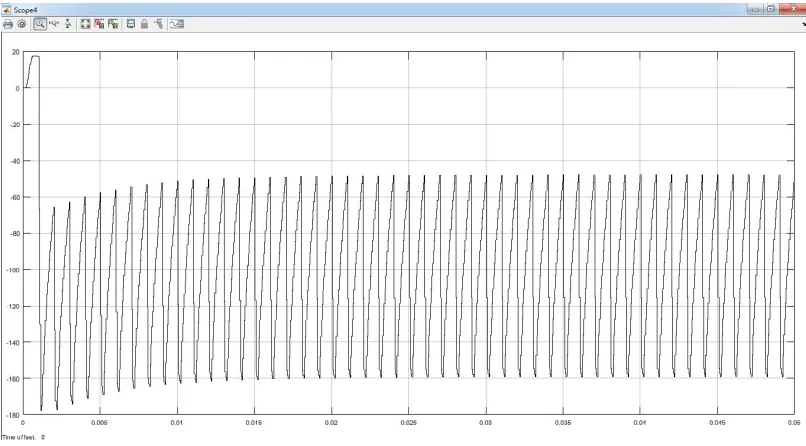Select the Zoom X-axis tool
This screenshot has height=446, width=806.
pyautogui.click(x=54, y=24)
